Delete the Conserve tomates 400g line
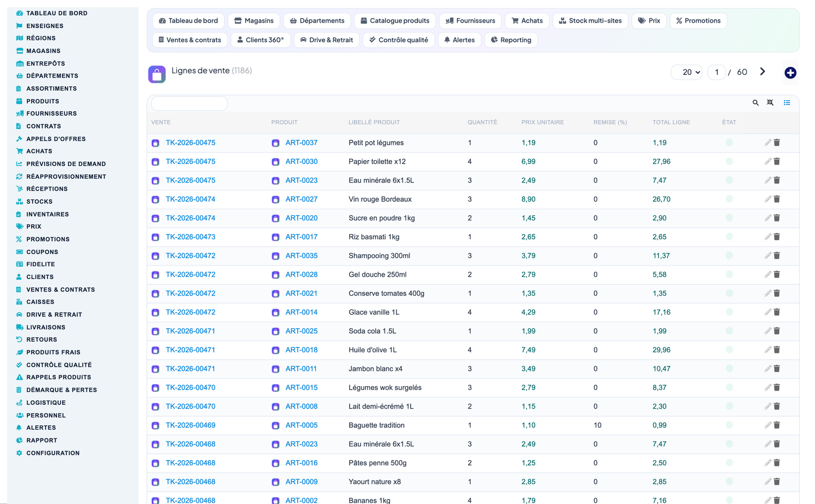 (777, 293)
